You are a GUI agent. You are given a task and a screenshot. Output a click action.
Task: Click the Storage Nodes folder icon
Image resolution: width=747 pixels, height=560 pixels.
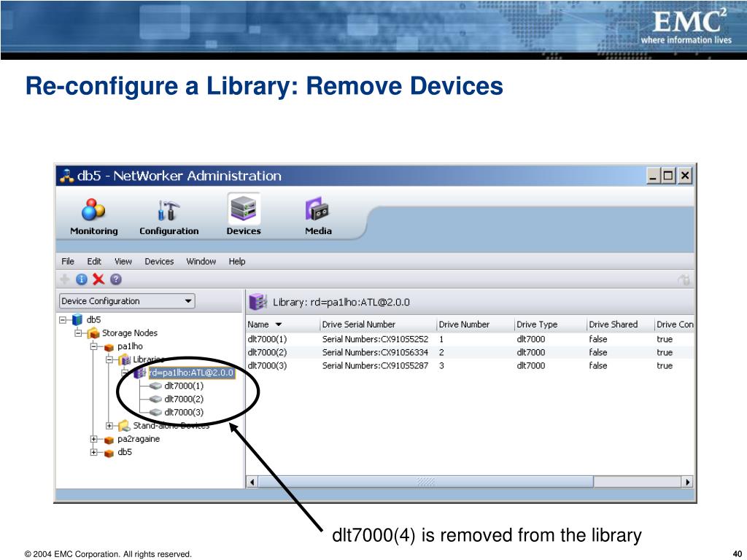point(93,332)
